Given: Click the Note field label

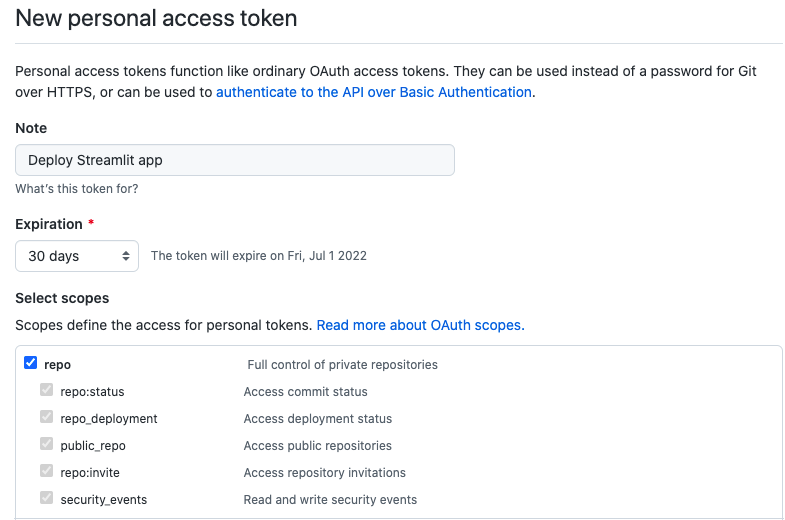Looking at the screenshot, I should tap(31, 128).
